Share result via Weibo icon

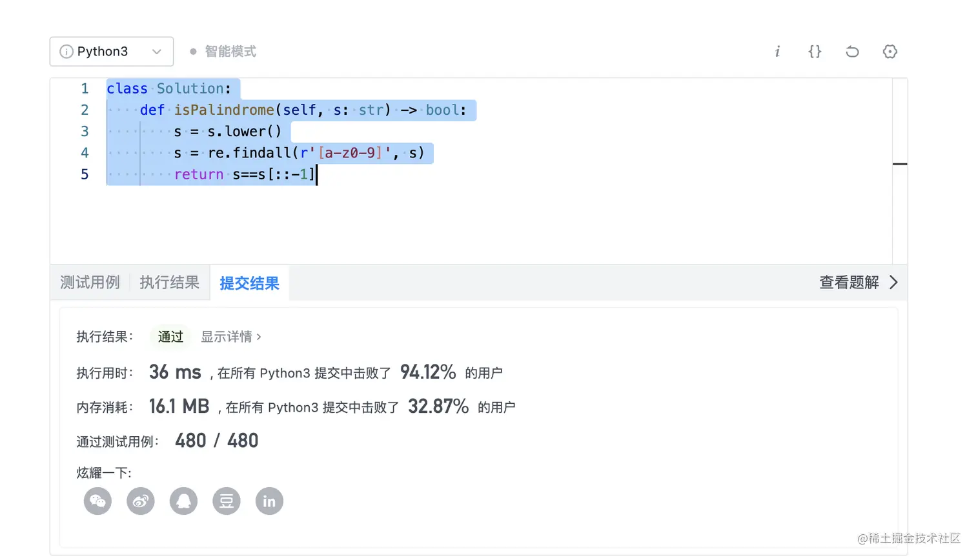[141, 501]
